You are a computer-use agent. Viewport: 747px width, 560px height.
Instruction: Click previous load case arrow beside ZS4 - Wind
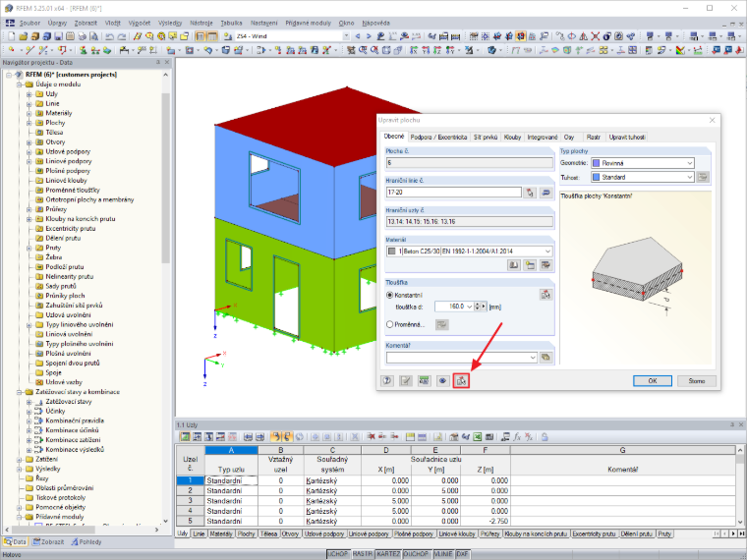(x=358, y=36)
